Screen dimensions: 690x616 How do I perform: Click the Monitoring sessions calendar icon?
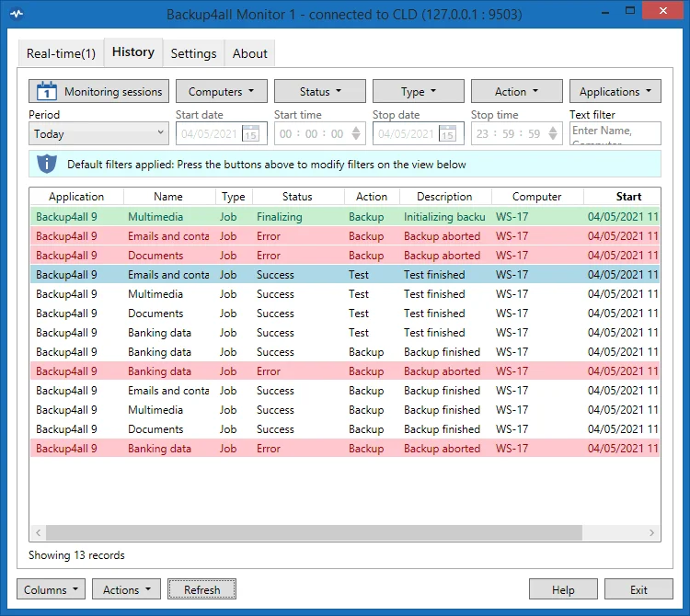coord(47,91)
